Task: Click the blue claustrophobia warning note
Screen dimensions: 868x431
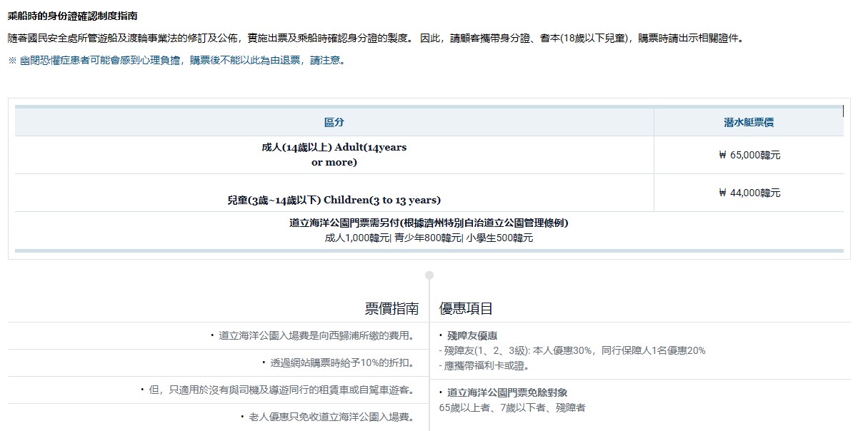Action: pos(177,61)
